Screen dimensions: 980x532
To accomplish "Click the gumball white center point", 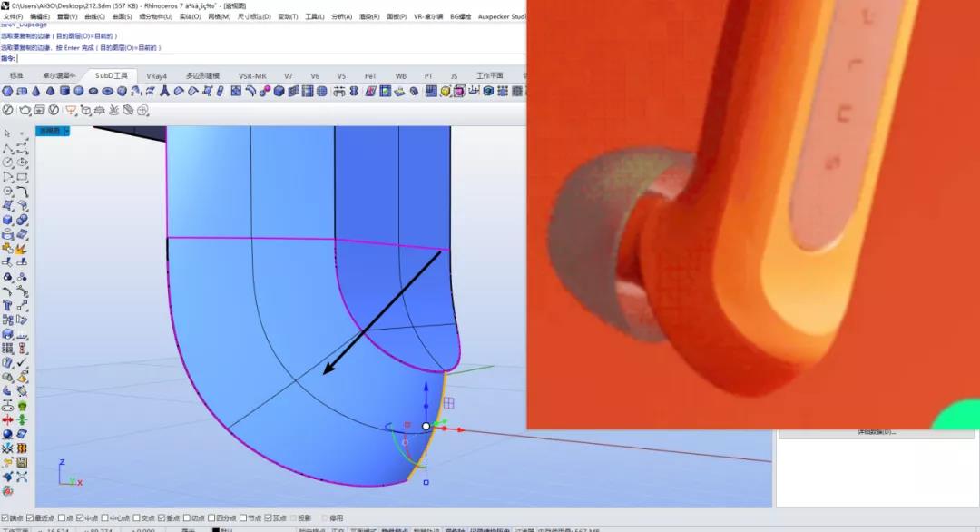I will (426, 426).
